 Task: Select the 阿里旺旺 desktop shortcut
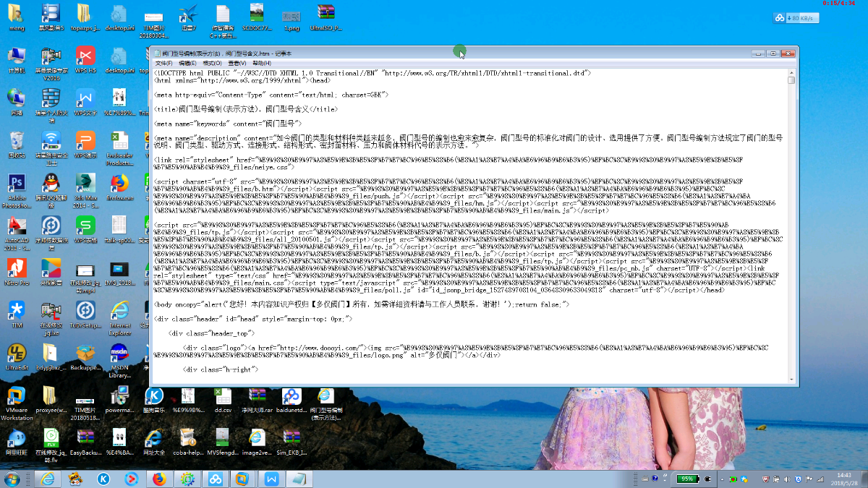[x=16, y=441]
